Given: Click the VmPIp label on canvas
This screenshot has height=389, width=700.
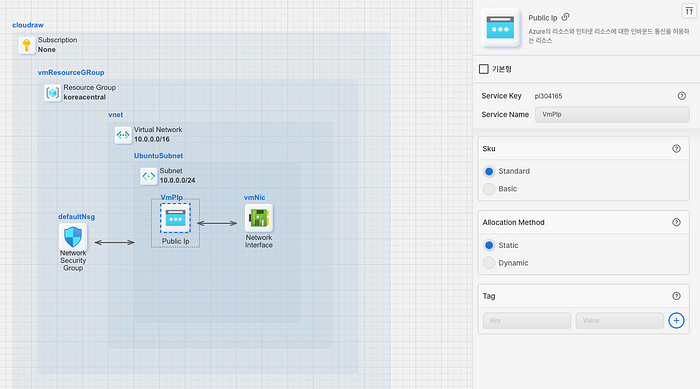Looking at the screenshot, I should (172, 197).
